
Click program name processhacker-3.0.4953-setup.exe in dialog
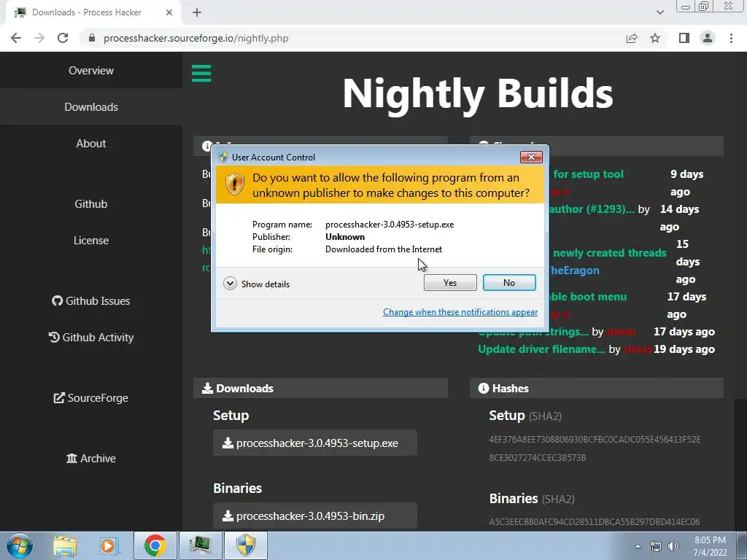click(x=390, y=225)
